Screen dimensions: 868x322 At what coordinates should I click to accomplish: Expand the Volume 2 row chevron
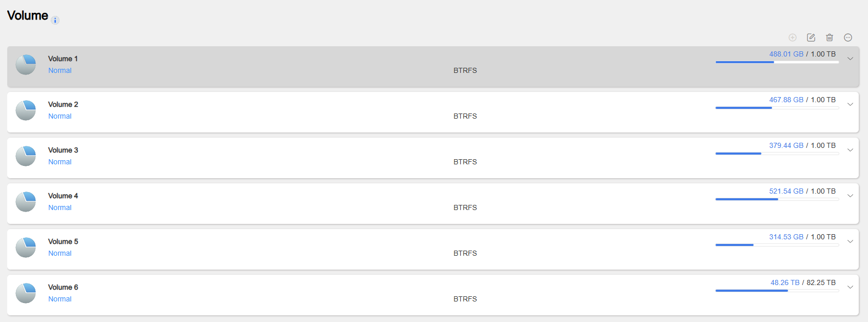tap(850, 104)
